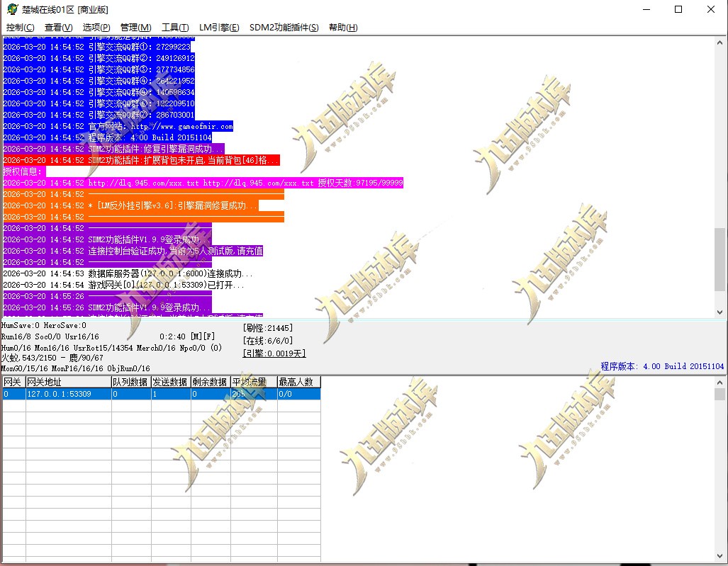Click the 授权信息: log line

23,171
